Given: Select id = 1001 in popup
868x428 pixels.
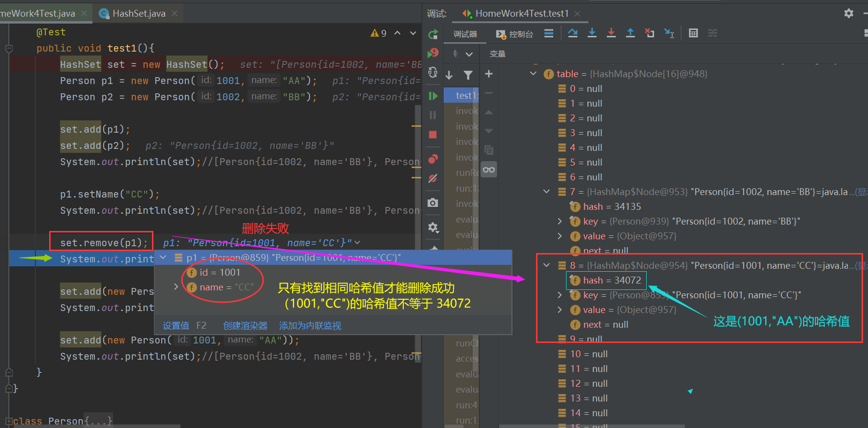Looking at the screenshot, I should [214, 272].
